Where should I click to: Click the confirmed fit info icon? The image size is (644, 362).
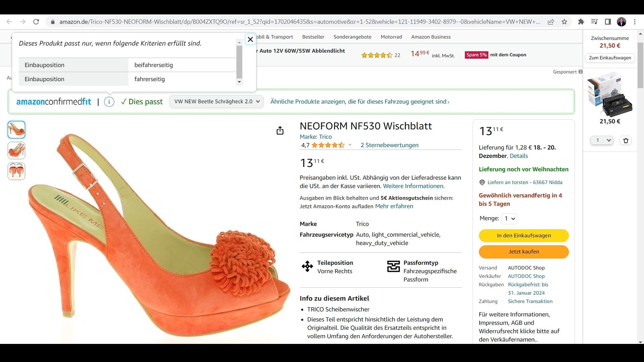[109, 102]
